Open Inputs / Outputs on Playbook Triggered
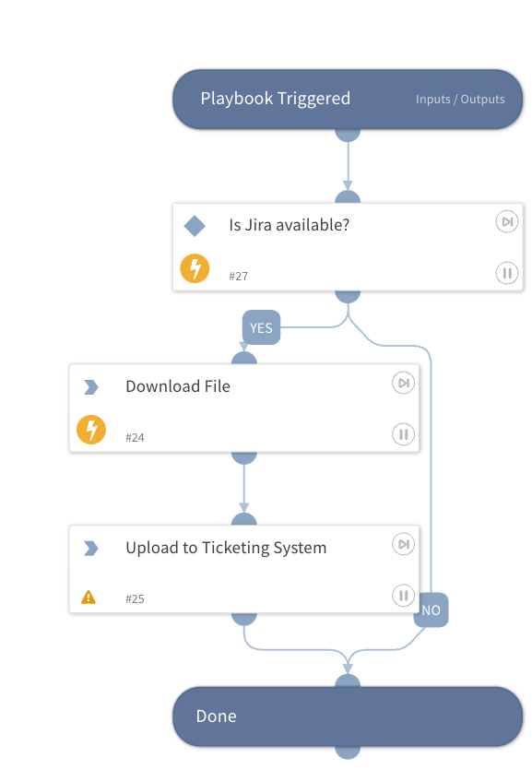The height and width of the screenshot is (769, 532). point(460,99)
